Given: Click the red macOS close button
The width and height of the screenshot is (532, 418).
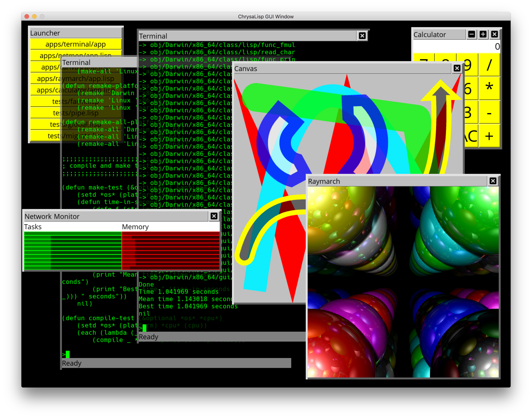Looking at the screenshot, I should coord(27,16).
